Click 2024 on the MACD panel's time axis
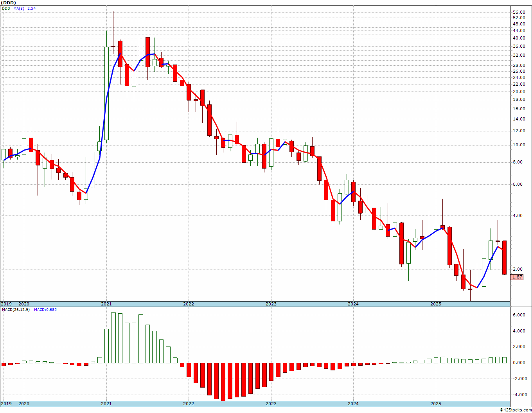Image resolution: width=532 pixels, height=413 pixels. pyautogui.click(x=353, y=404)
